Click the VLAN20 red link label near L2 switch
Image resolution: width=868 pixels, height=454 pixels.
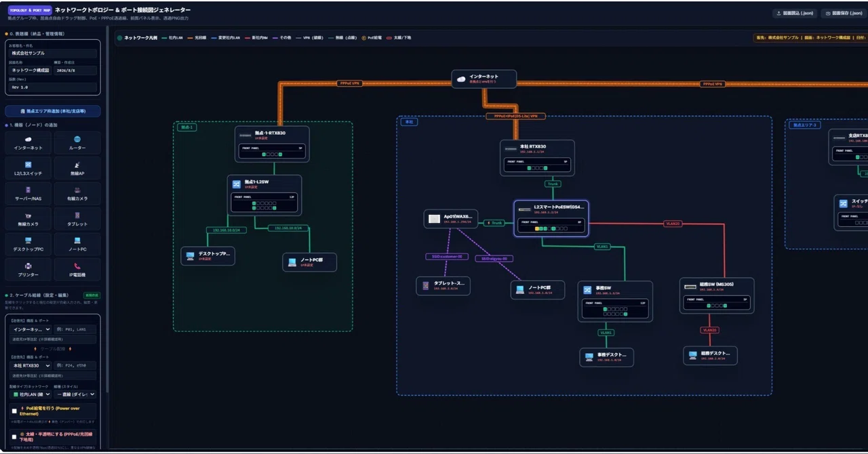tap(673, 223)
